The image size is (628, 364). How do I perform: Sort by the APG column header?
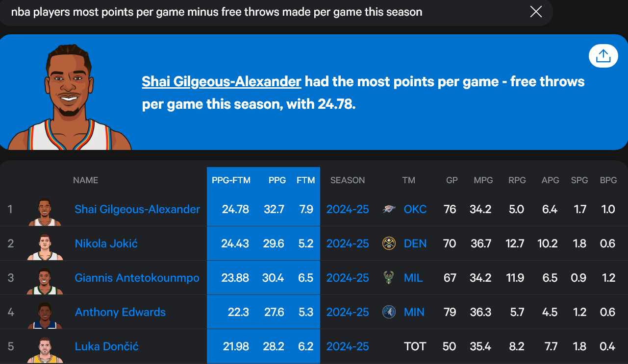click(550, 180)
